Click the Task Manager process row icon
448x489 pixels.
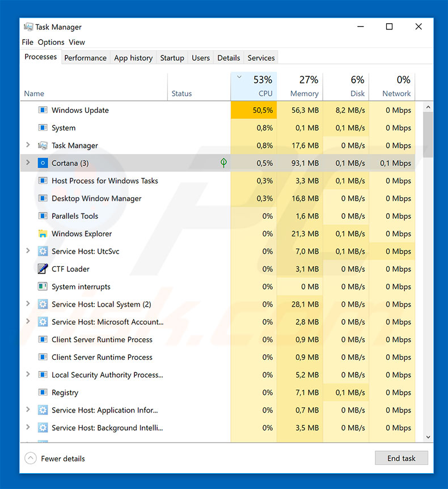click(x=43, y=145)
